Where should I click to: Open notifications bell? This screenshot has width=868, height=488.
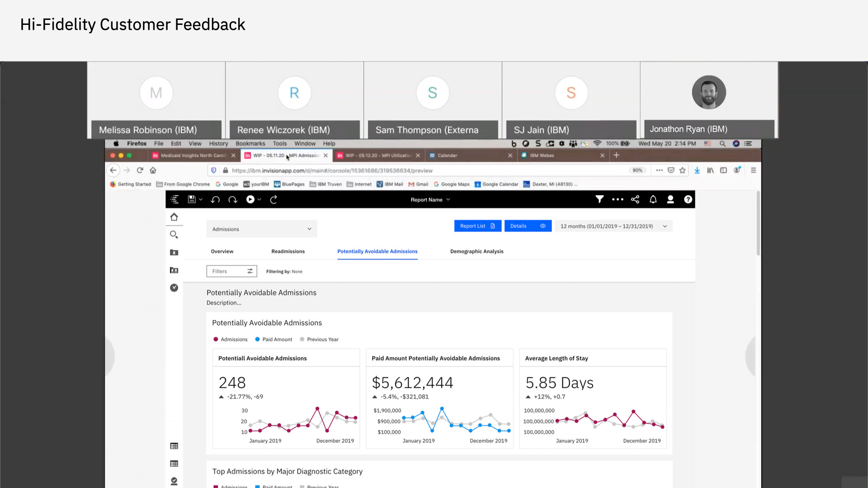653,199
